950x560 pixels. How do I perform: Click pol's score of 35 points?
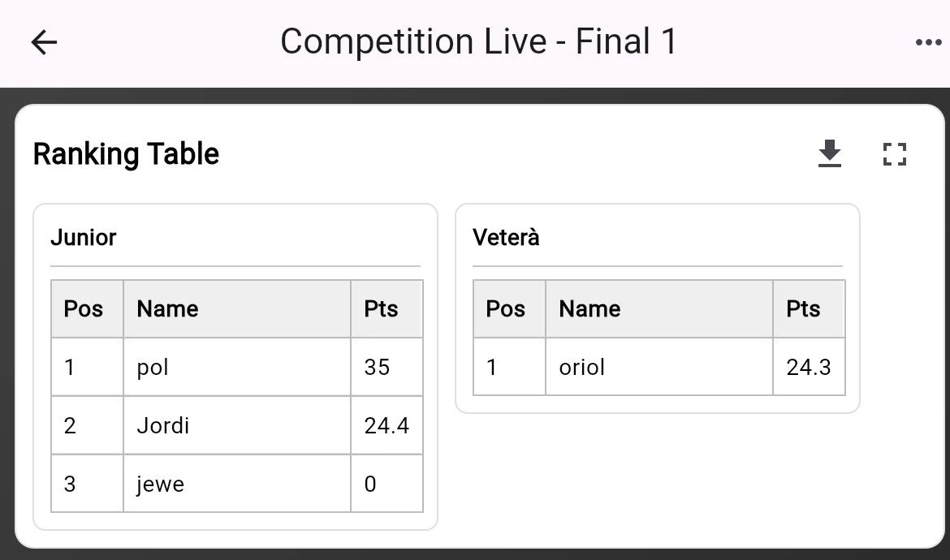click(377, 367)
